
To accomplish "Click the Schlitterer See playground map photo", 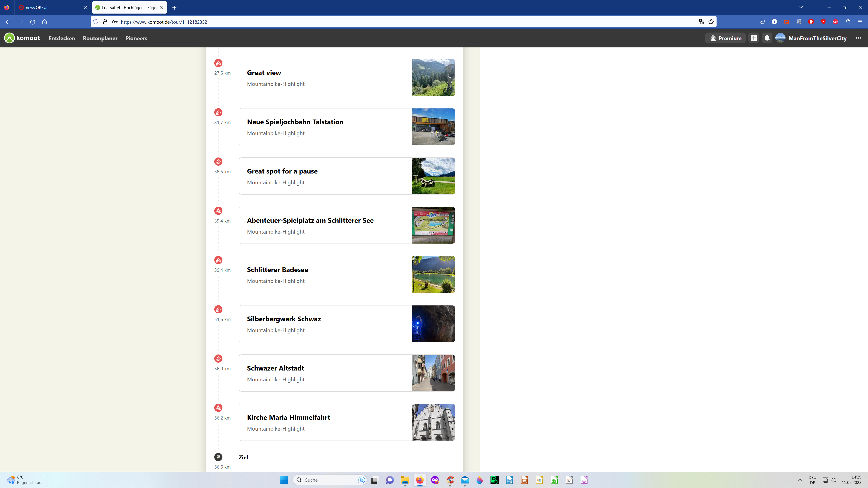I will click(x=433, y=225).
